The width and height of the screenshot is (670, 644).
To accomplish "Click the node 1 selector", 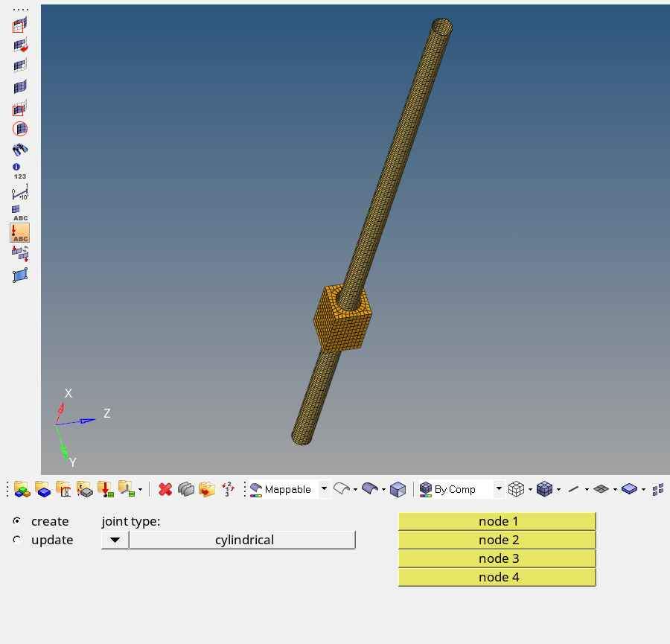I will pyautogui.click(x=497, y=521).
